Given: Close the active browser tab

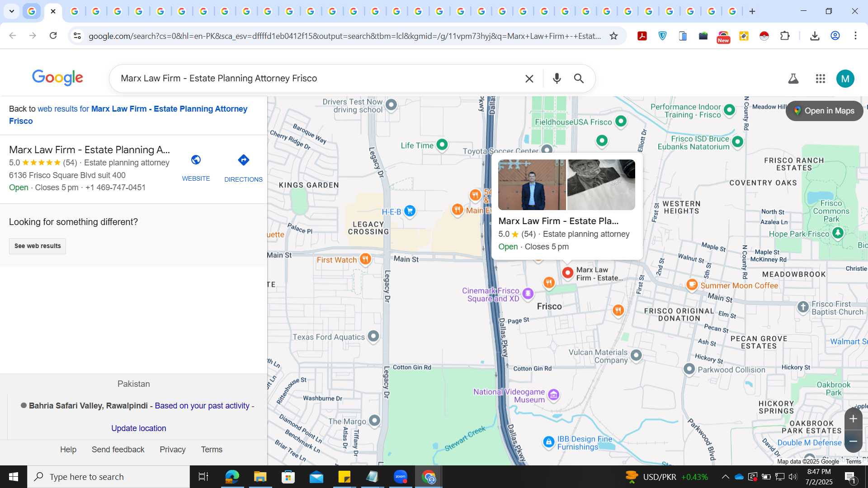Looking at the screenshot, I should pyautogui.click(x=53, y=11).
